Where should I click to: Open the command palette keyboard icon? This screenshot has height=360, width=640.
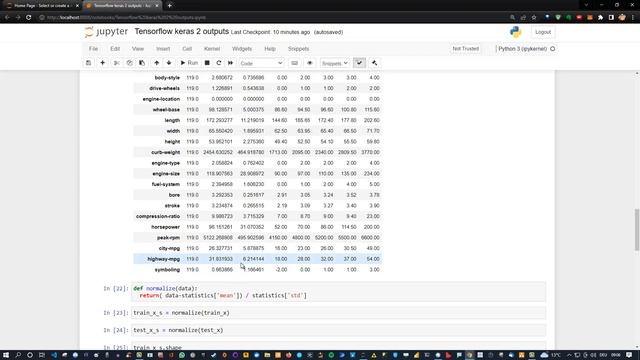pyautogui.click(x=294, y=63)
